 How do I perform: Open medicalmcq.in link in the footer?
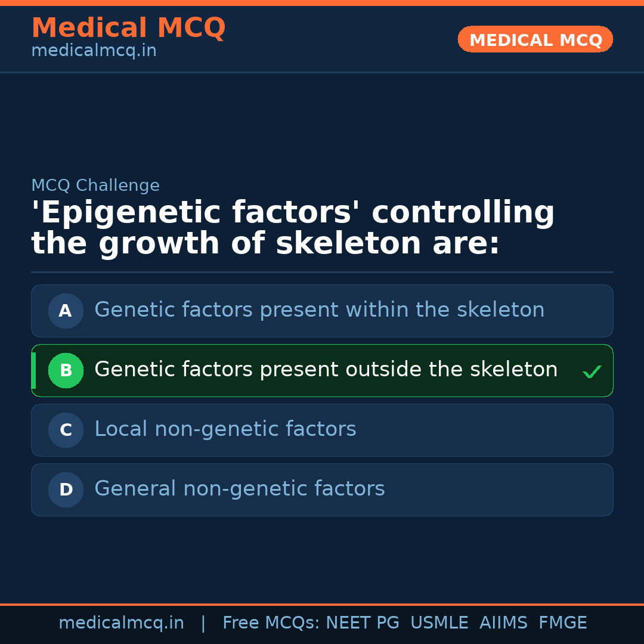(x=121, y=623)
